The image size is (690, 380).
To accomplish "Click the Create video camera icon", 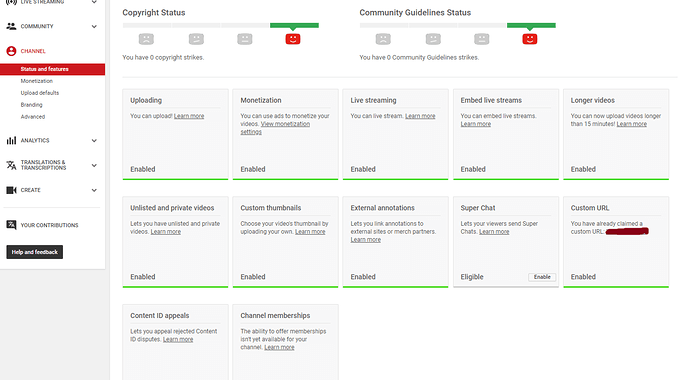I will (x=11, y=190).
